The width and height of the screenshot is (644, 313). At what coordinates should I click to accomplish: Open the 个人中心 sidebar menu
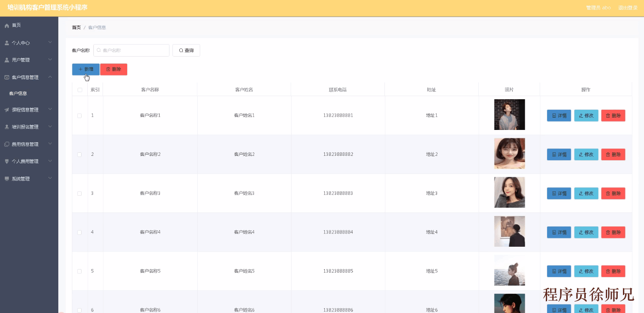click(x=29, y=43)
